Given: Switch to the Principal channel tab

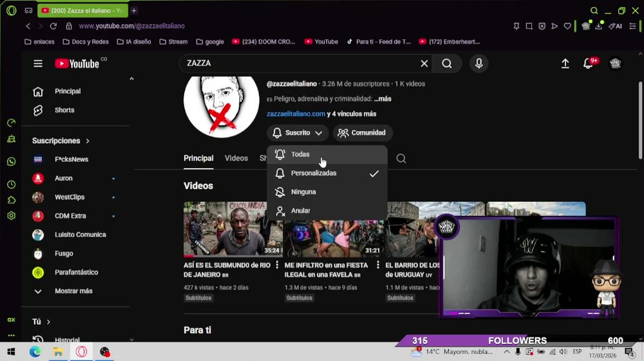Looking at the screenshot, I should click(x=199, y=158).
